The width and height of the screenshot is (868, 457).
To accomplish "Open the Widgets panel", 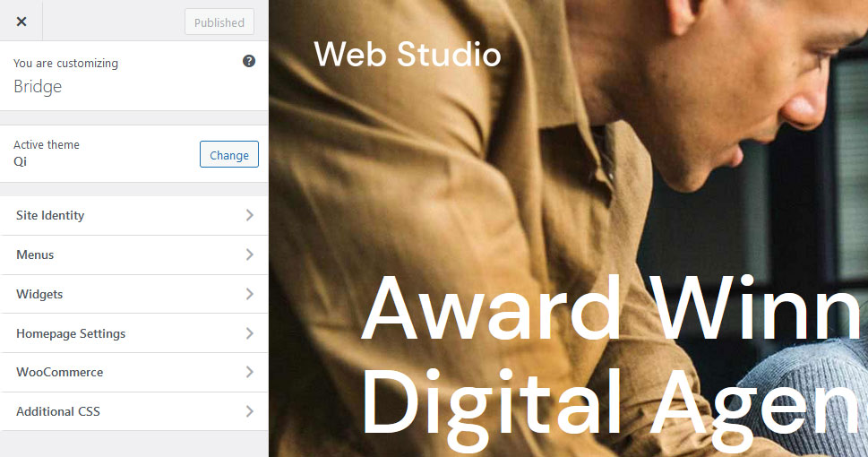I will pyautogui.click(x=134, y=294).
